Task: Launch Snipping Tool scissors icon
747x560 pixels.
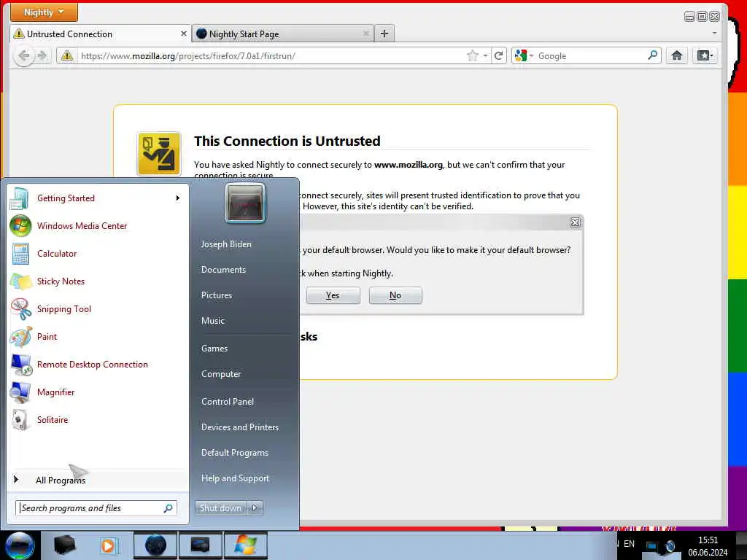Action: pyautogui.click(x=20, y=308)
